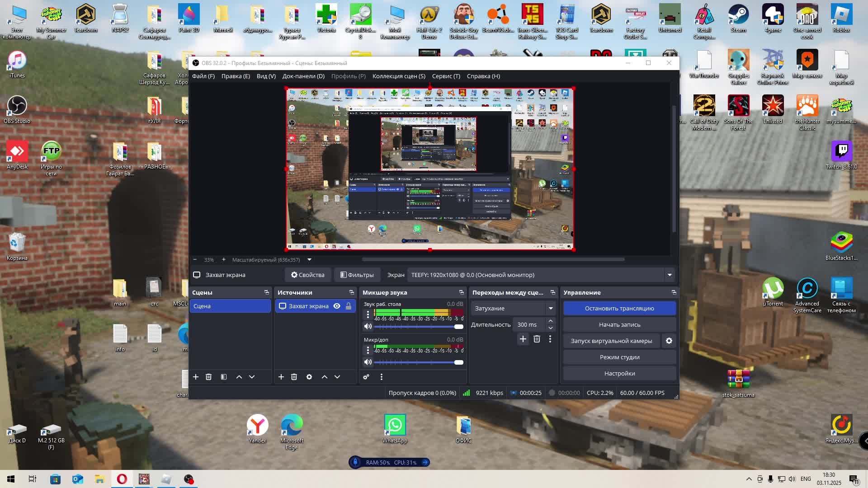Add a transition with plus icon
This screenshot has height=488, width=868.
(523, 339)
